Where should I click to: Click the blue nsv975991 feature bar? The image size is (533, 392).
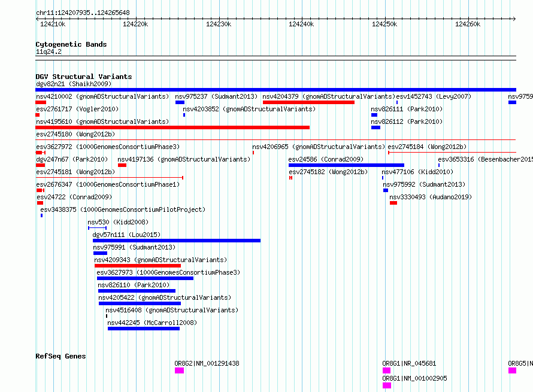click(100, 253)
